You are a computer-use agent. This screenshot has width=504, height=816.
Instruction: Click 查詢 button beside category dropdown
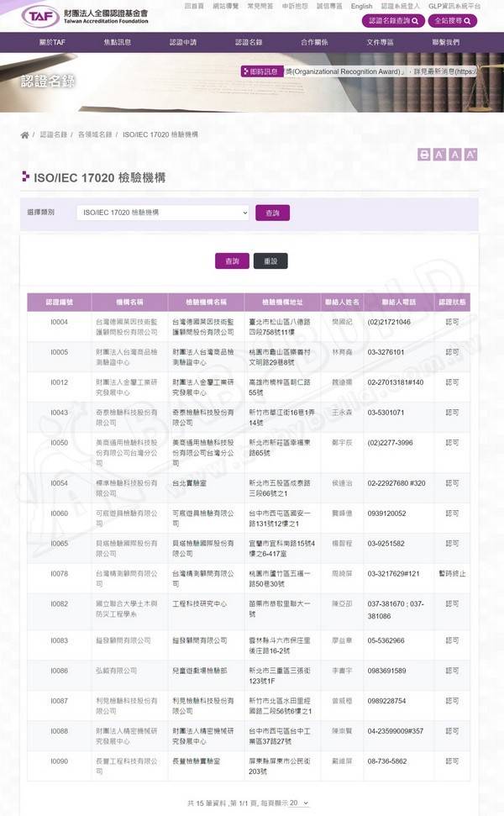[x=272, y=213]
